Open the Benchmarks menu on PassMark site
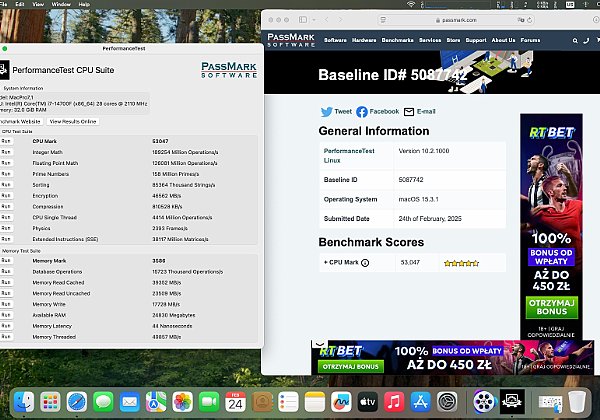600x420 pixels. click(x=397, y=40)
